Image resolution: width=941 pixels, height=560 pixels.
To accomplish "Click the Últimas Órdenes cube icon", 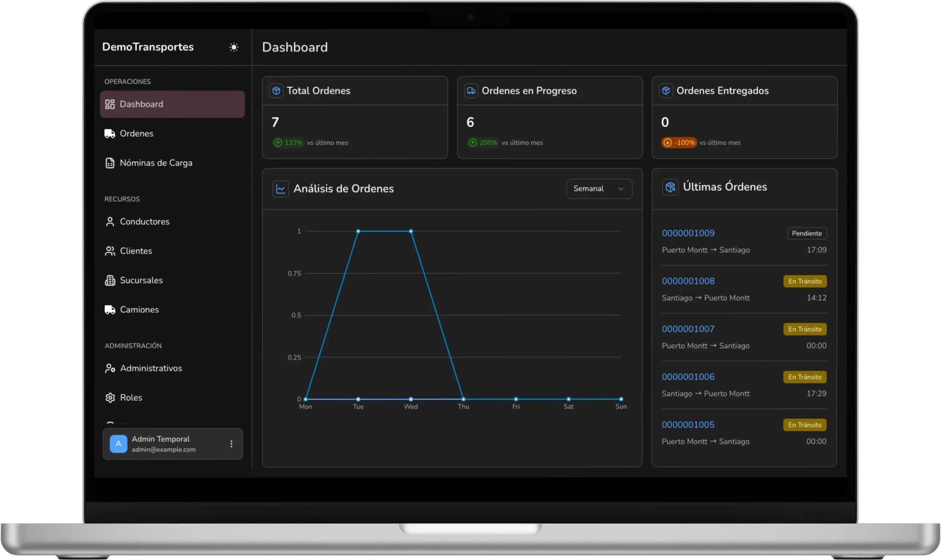I will point(670,187).
